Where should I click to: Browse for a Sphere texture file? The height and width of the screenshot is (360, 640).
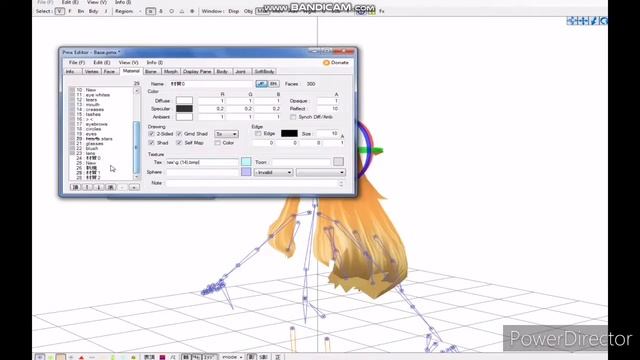click(x=246, y=172)
